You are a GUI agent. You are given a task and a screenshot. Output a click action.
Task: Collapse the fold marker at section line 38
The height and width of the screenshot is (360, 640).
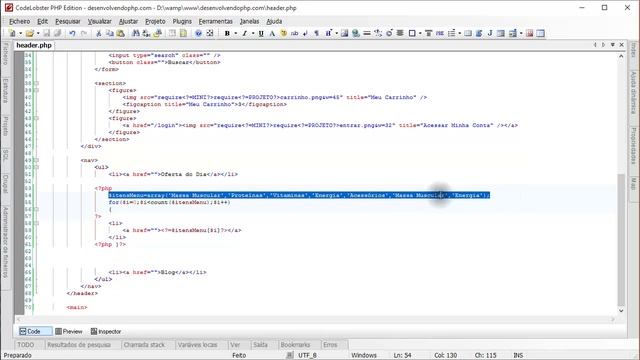pyautogui.click(x=36, y=83)
